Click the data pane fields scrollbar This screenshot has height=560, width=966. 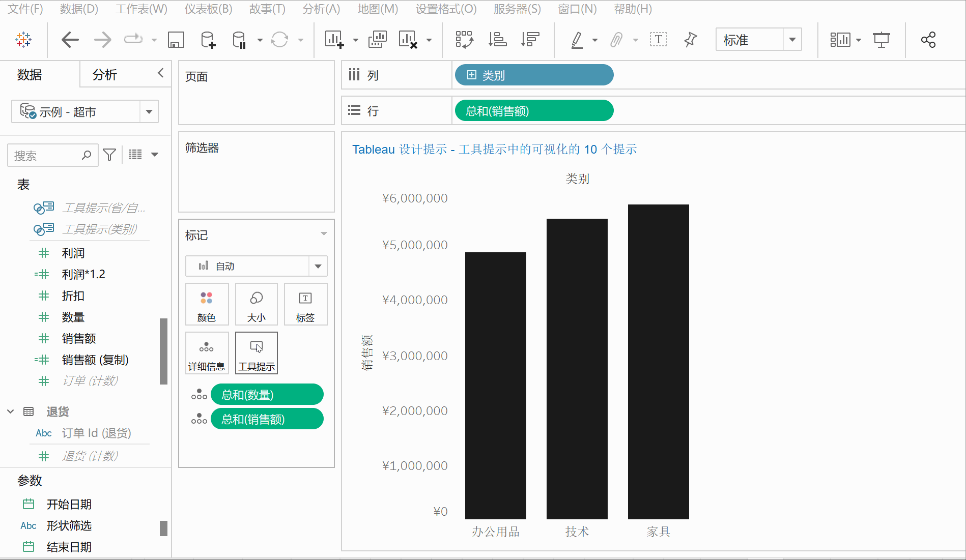163,351
